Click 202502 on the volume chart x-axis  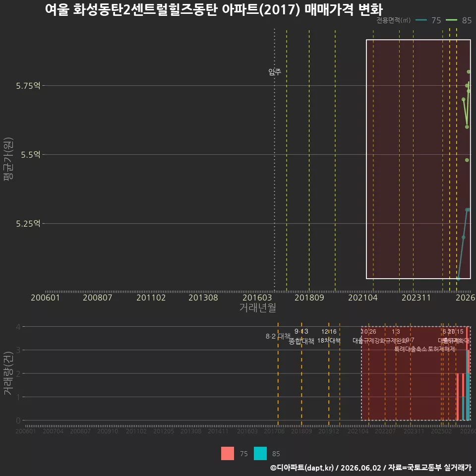[x=441, y=431]
